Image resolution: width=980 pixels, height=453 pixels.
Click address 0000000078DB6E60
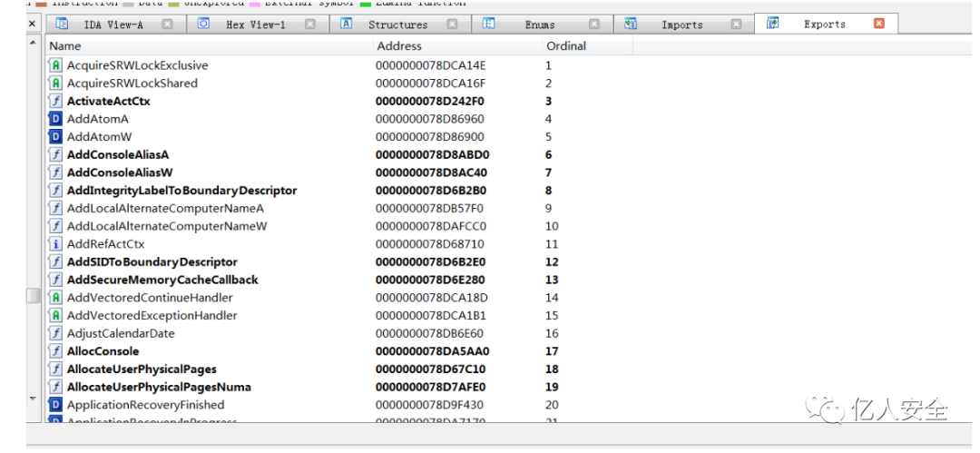click(x=429, y=333)
